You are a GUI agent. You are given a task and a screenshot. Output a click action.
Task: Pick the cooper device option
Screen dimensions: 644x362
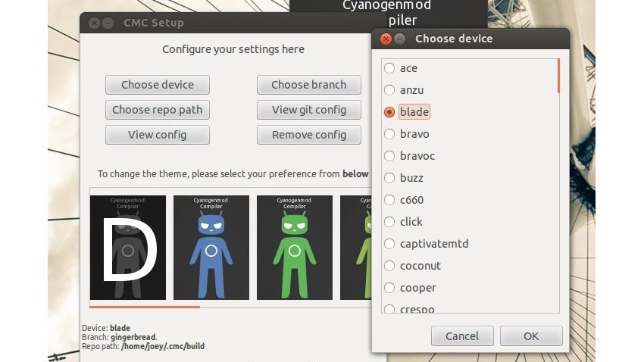click(389, 288)
